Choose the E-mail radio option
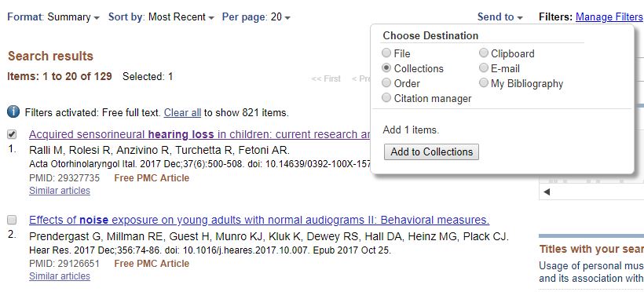The width and height of the screenshot is (644, 292). pyautogui.click(x=484, y=68)
